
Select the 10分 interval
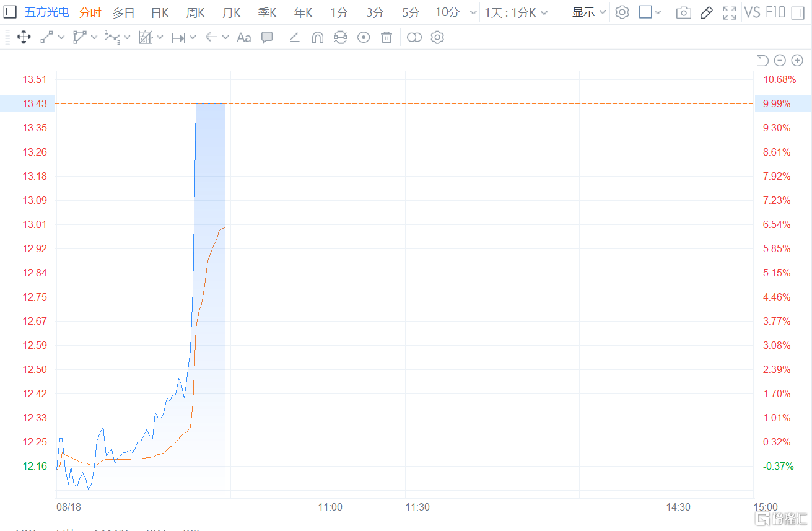(447, 12)
